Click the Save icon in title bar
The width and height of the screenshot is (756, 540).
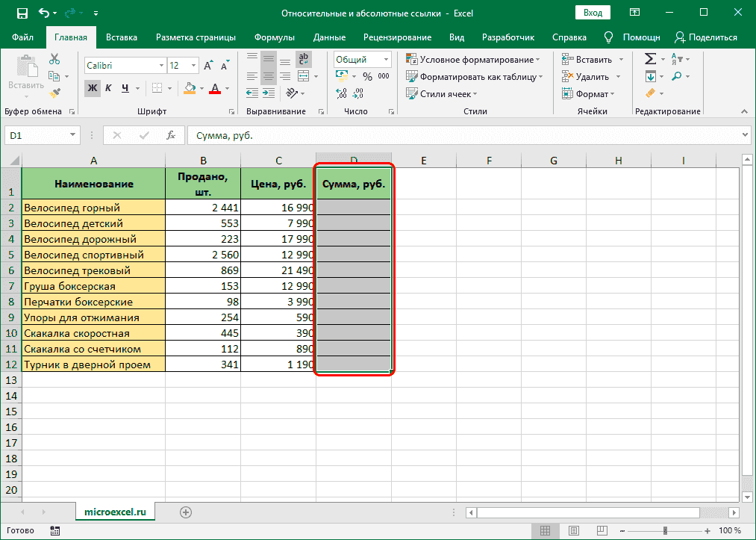coord(22,13)
